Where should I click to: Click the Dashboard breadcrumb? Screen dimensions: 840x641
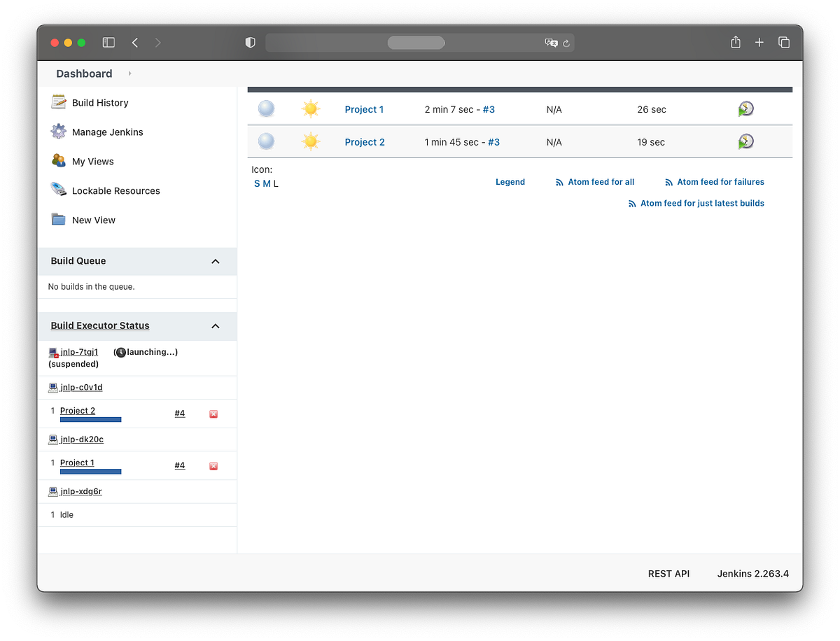pos(83,73)
